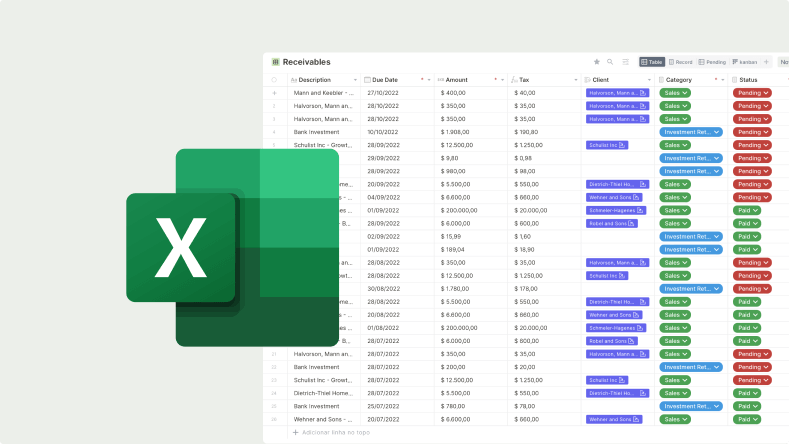Viewport: 789px width, 444px height.
Task: Click the Halvorson client chip in 27/10/2022 row
Action: (617, 93)
